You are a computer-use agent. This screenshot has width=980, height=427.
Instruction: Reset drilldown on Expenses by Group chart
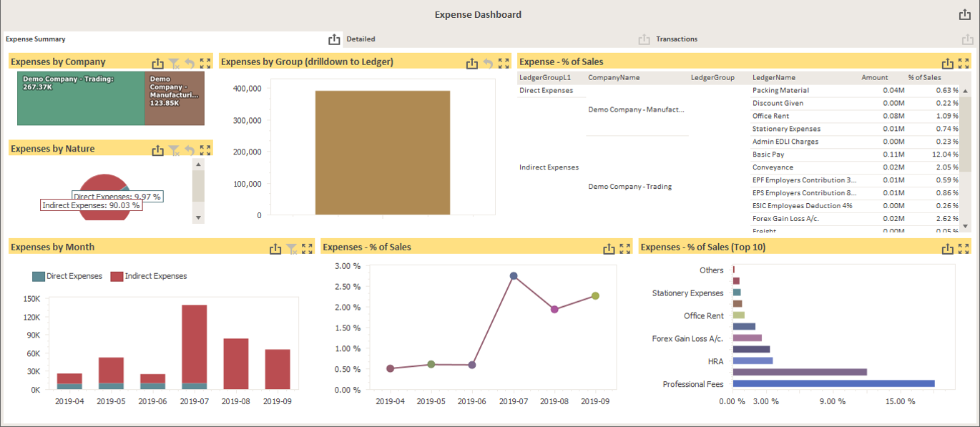[487, 62]
